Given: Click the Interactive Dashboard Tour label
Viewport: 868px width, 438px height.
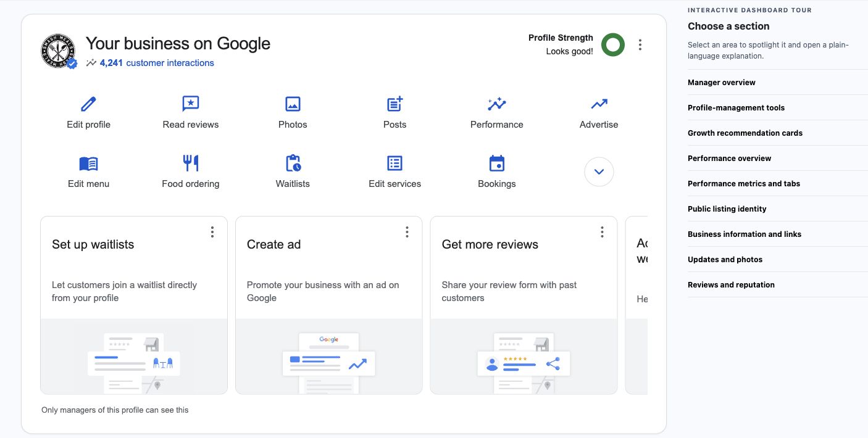Looking at the screenshot, I should pyautogui.click(x=749, y=10).
